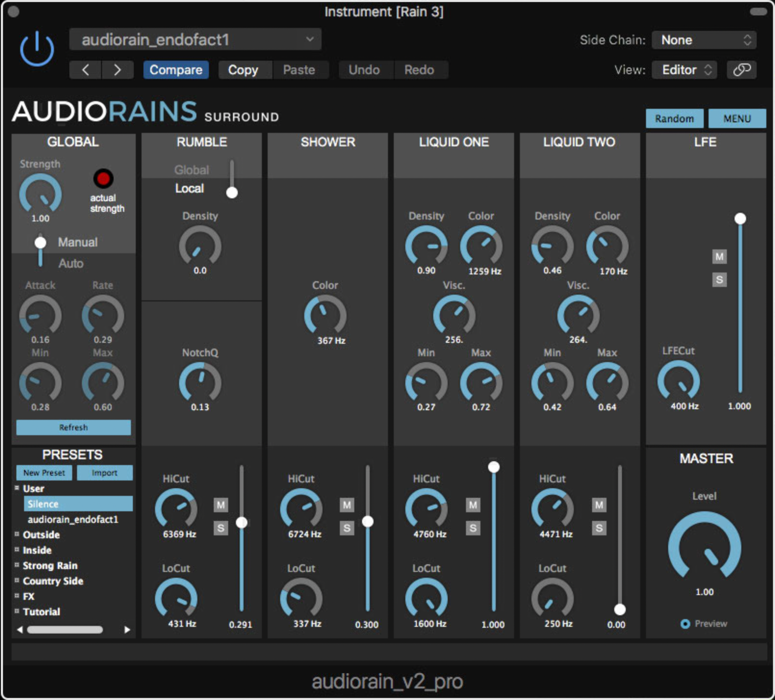Click the LFE level slider handle
775x700 pixels.
740,219
